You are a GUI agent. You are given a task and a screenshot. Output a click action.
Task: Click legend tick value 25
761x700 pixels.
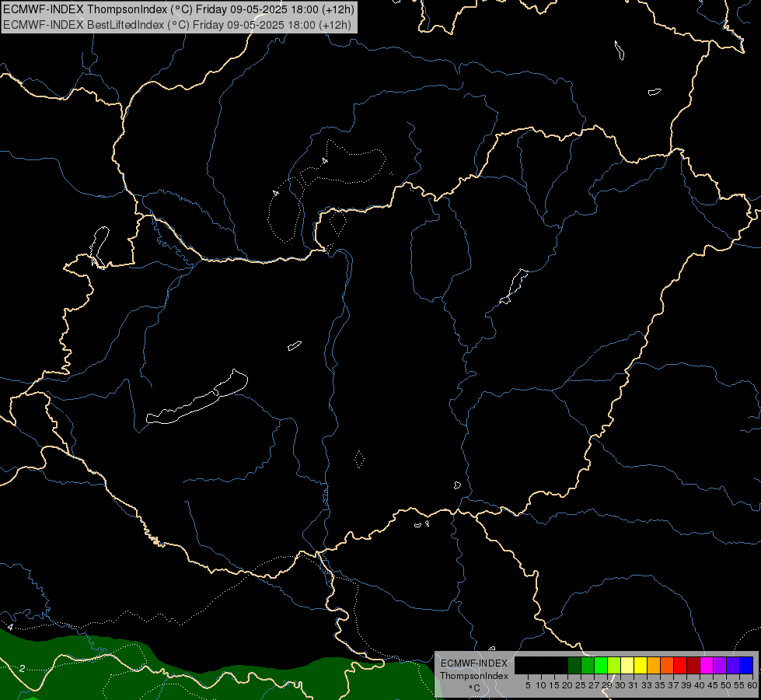pyautogui.click(x=581, y=685)
